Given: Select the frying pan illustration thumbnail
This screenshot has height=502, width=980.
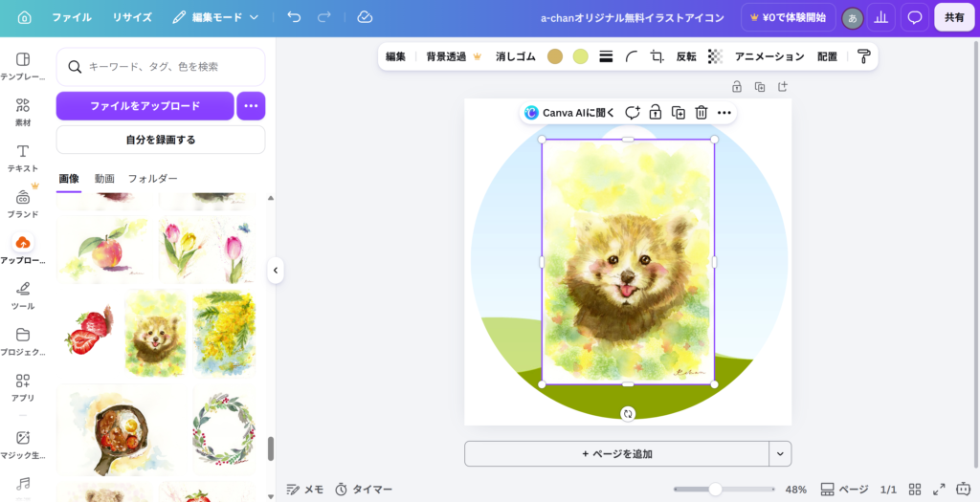Looking at the screenshot, I should (122, 430).
